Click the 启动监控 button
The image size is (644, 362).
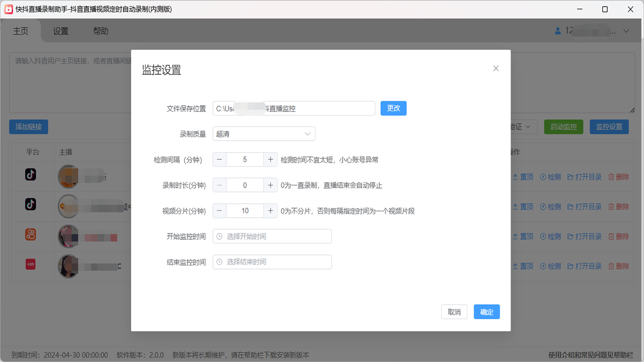(563, 127)
